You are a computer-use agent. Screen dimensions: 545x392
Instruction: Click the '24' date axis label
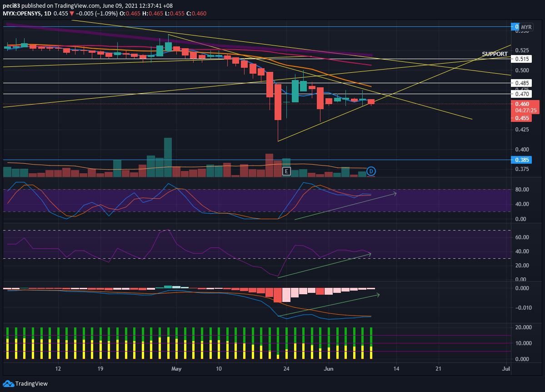click(286, 369)
